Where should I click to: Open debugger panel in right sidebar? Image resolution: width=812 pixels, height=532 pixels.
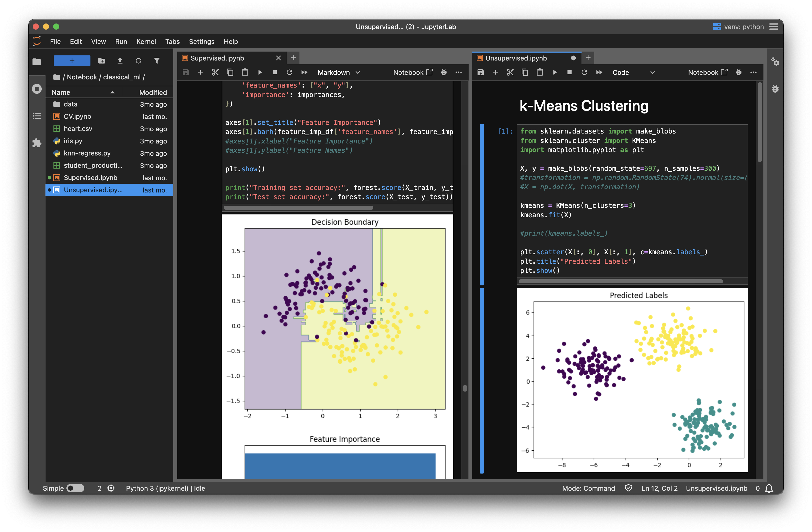pyautogui.click(x=775, y=89)
